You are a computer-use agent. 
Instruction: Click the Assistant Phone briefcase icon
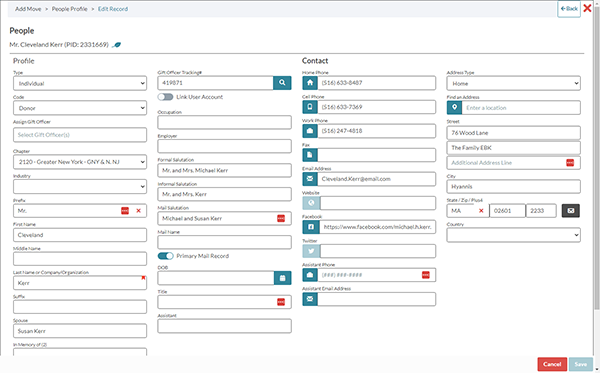pos(310,275)
